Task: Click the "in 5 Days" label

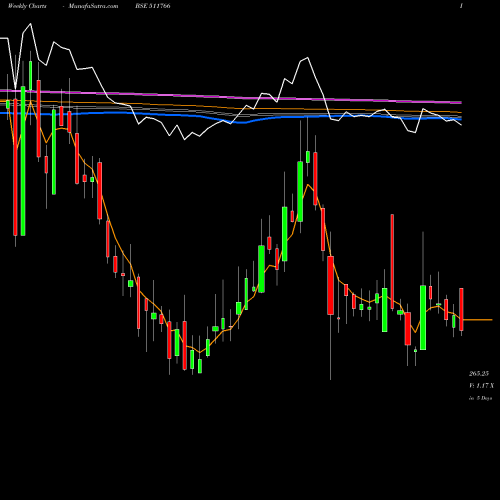Action: (x=480, y=398)
